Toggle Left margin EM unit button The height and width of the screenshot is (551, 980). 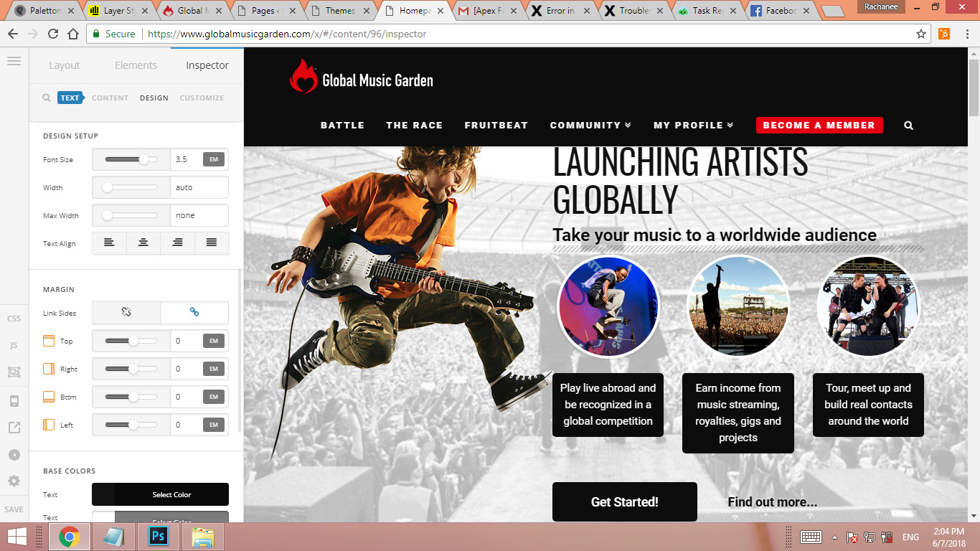point(213,425)
